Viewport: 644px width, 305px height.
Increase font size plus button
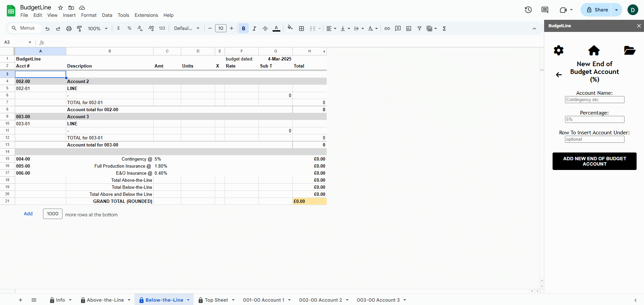pyautogui.click(x=232, y=29)
